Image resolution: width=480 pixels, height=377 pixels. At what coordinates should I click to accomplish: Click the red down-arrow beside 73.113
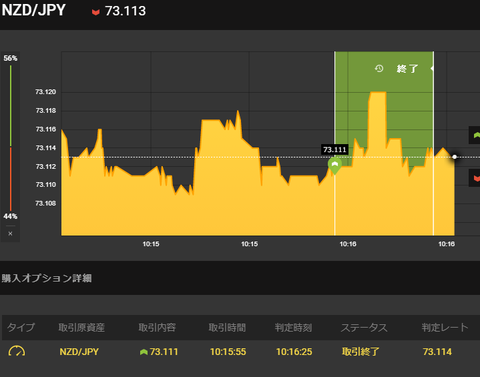click(x=96, y=12)
